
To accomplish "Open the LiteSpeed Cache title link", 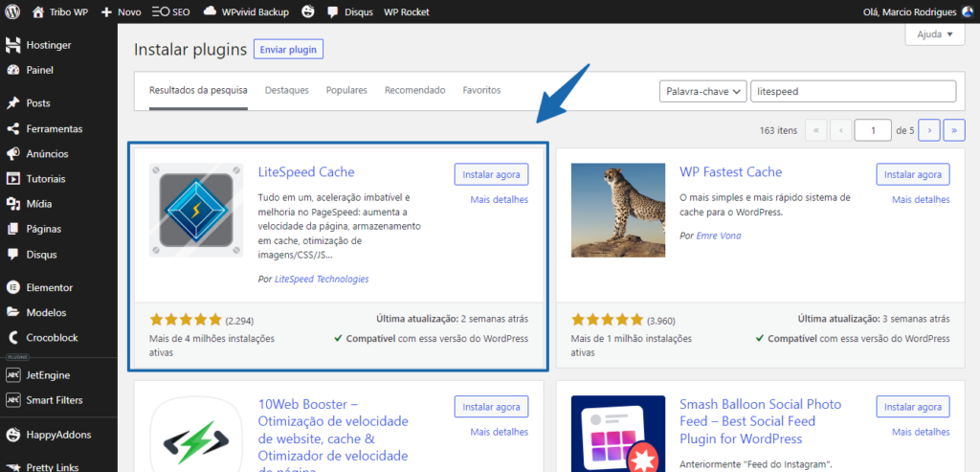I will click(x=306, y=172).
